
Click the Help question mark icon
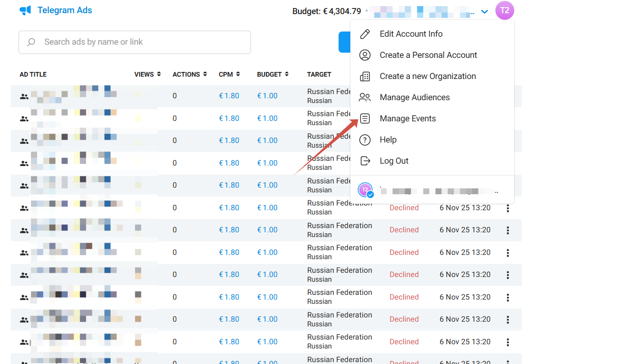pos(365,140)
